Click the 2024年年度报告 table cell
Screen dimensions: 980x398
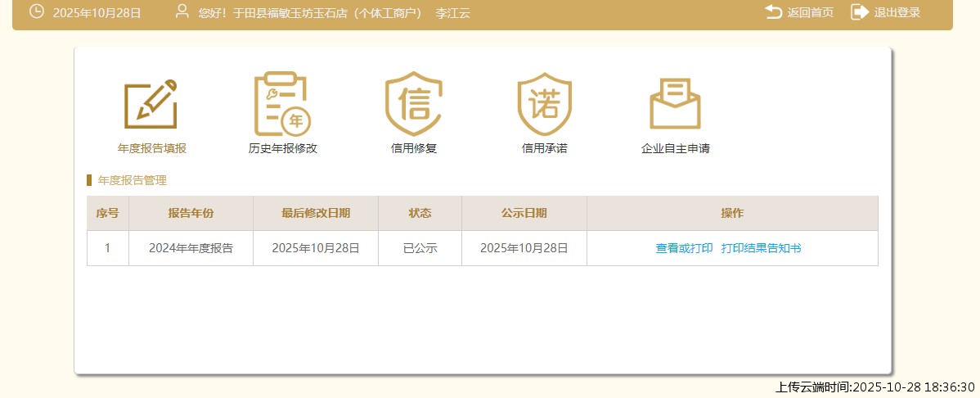click(191, 248)
